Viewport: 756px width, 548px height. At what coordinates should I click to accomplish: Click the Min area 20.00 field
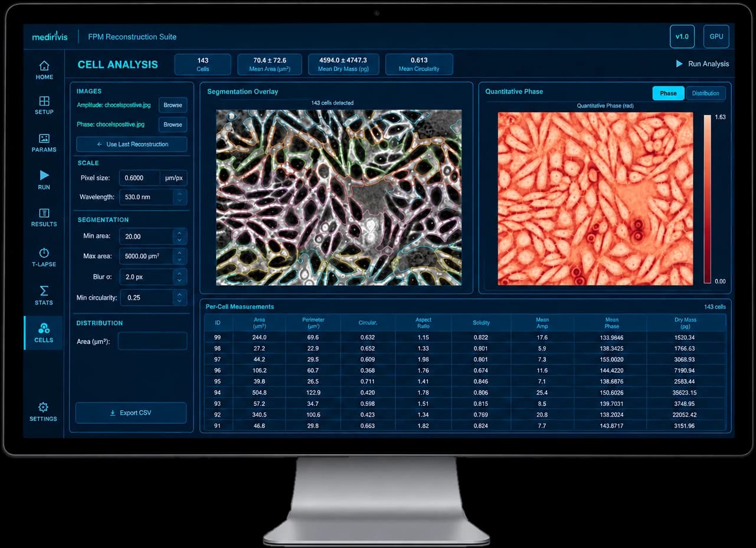tap(146, 237)
